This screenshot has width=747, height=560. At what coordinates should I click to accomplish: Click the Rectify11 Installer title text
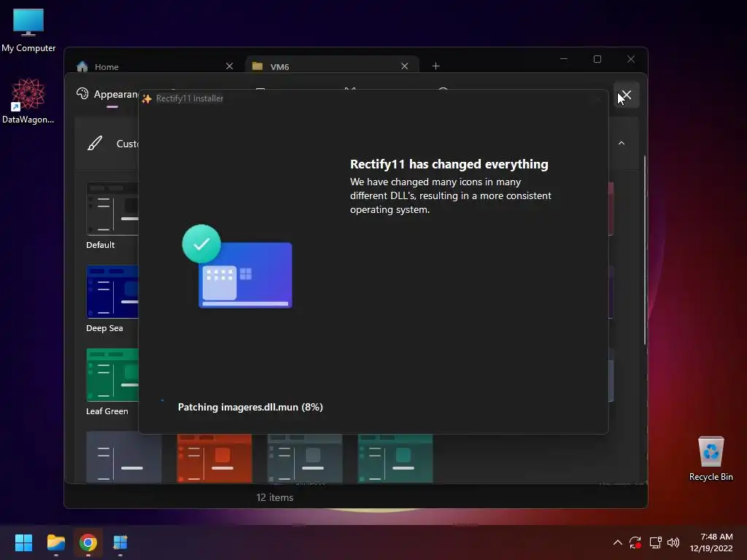[x=190, y=98]
